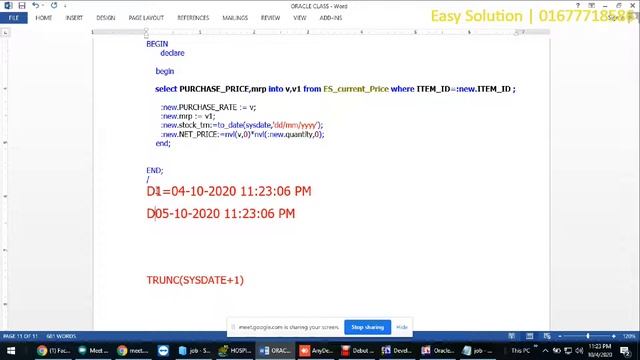This screenshot has width=640, height=360.
Task: Open the Devel... taskbar application
Action: (x=397, y=351)
